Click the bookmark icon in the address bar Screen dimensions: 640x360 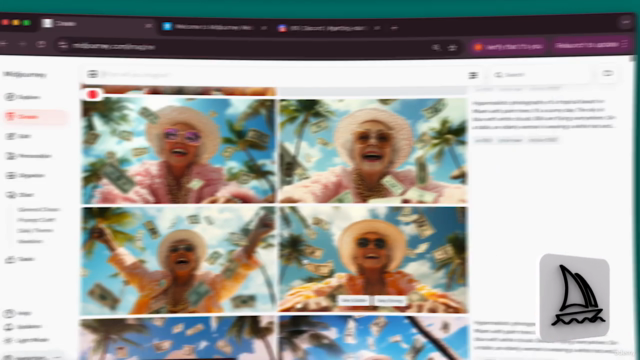(x=452, y=48)
